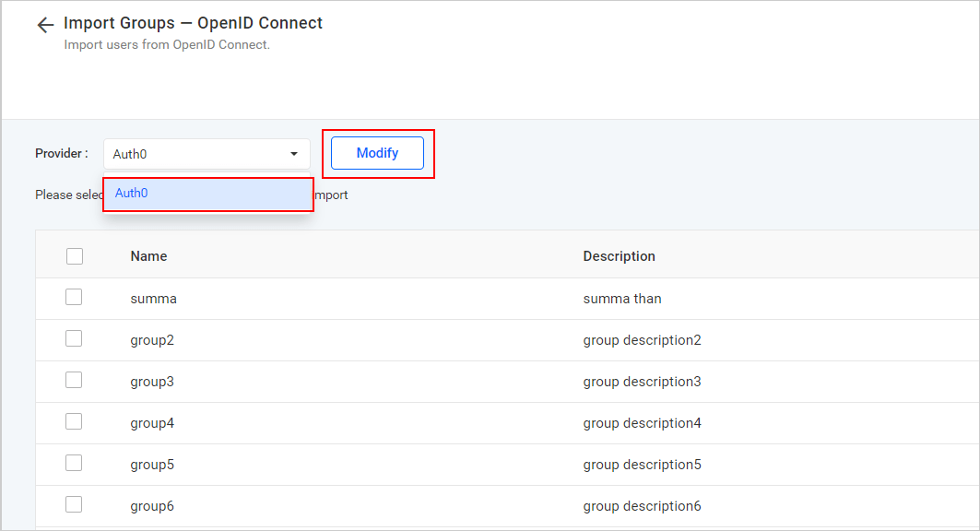
Task: Open the Provider dropdown caret
Action: coord(294,153)
